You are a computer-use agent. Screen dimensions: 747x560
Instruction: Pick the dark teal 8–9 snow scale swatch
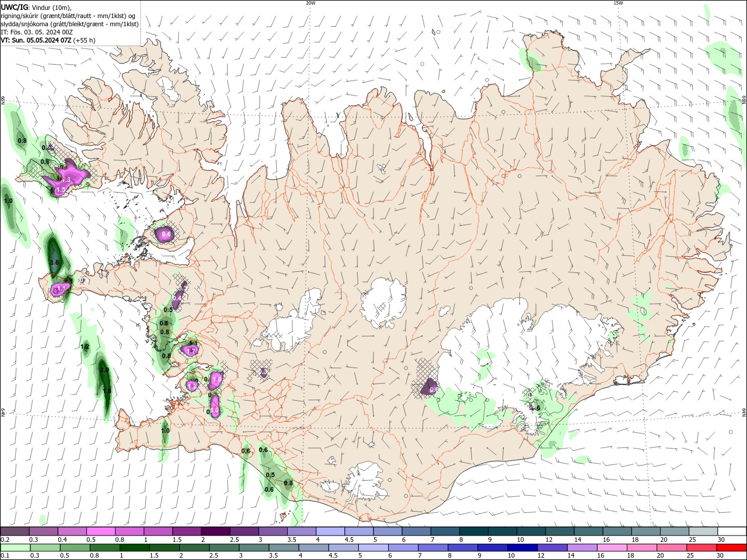click(x=474, y=531)
